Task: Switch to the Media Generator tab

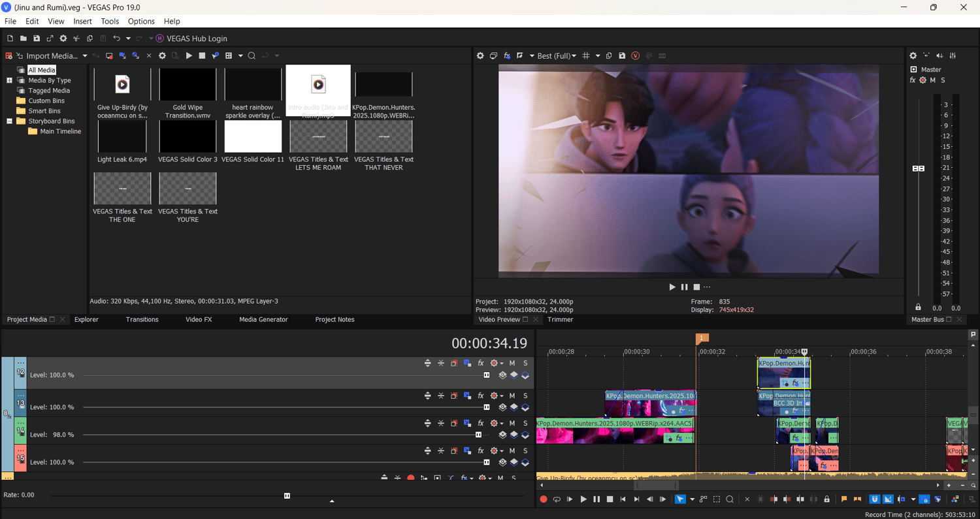Action: coord(263,319)
